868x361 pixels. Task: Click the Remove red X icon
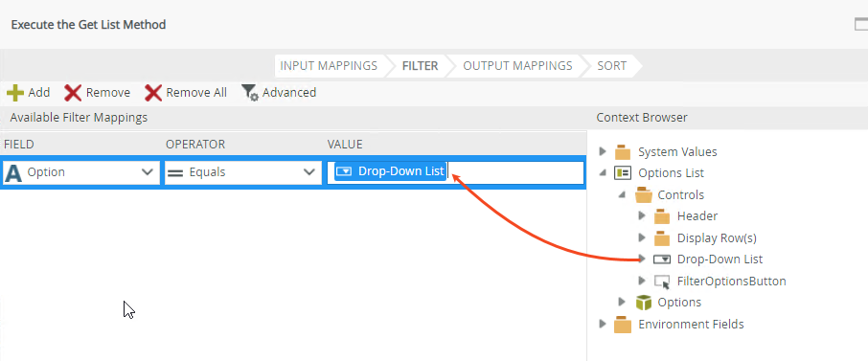(73, 93)
